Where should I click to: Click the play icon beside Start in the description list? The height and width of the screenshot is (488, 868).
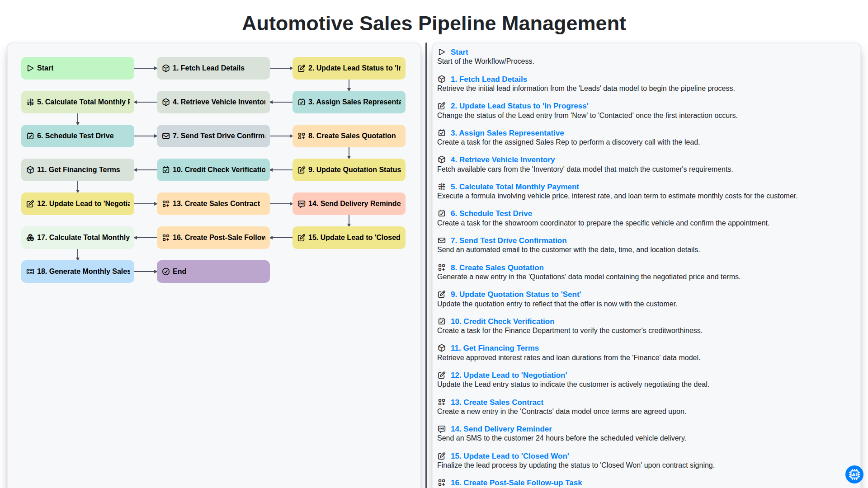(x=442, y=52)
